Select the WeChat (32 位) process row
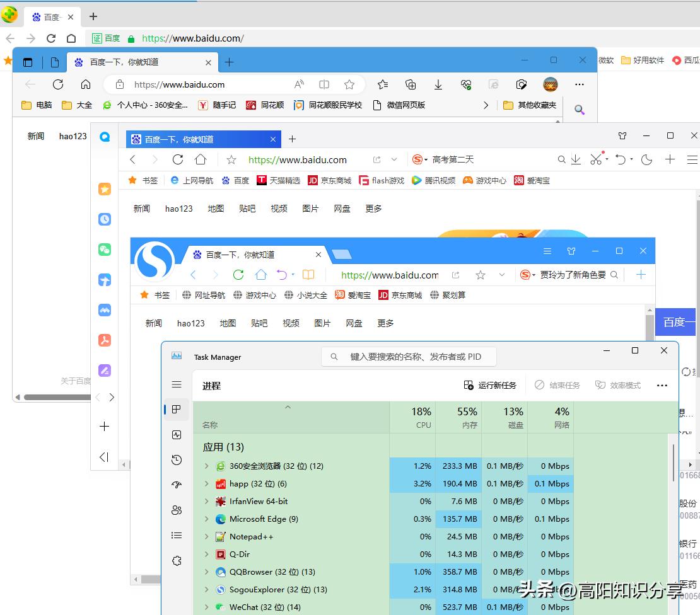This screenshot has width=700, height=615. [x=383, y=607]
